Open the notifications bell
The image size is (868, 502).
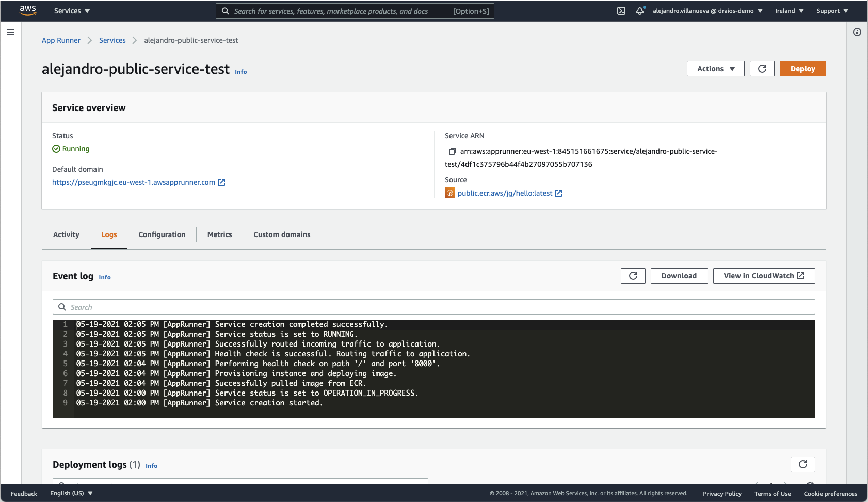[640, 10]
